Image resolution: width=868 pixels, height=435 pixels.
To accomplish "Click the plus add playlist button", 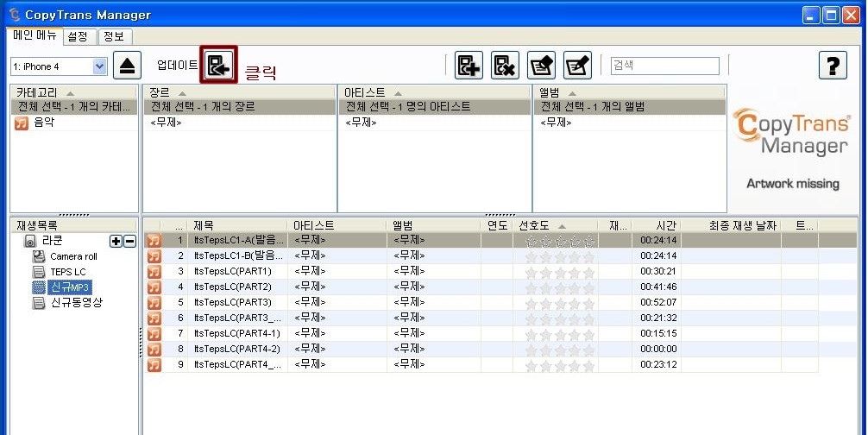I will pyautogui.click(x=116, y=242).
